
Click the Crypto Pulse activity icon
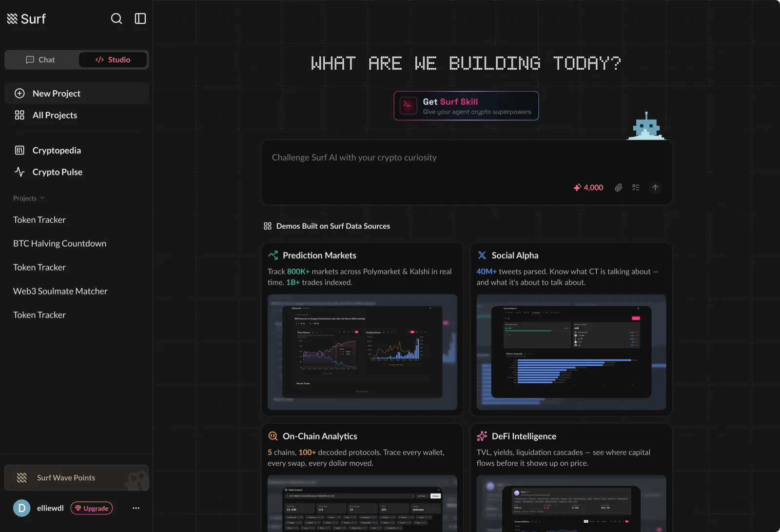19,172
